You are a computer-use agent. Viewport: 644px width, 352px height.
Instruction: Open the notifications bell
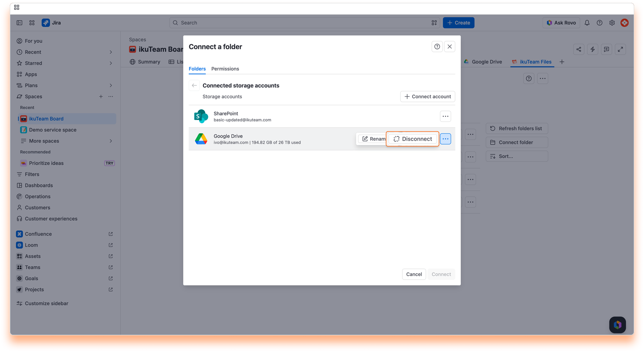click(587, 23)
